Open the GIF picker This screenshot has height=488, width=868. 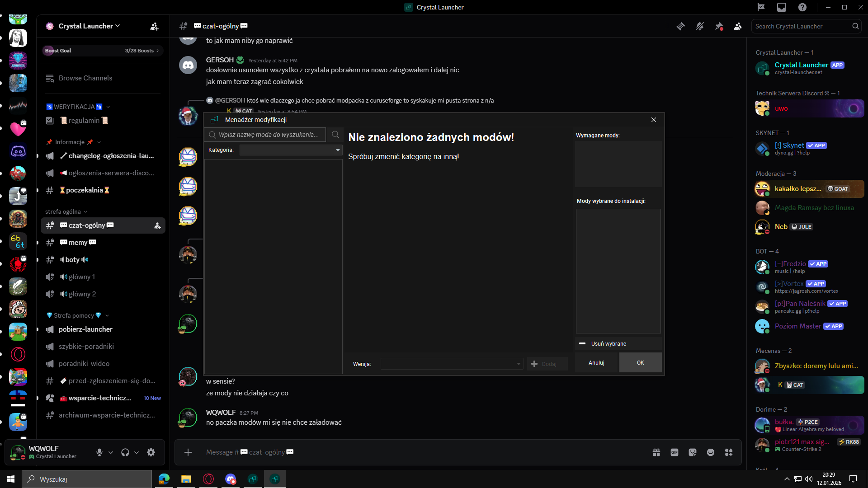coord(675,452)
